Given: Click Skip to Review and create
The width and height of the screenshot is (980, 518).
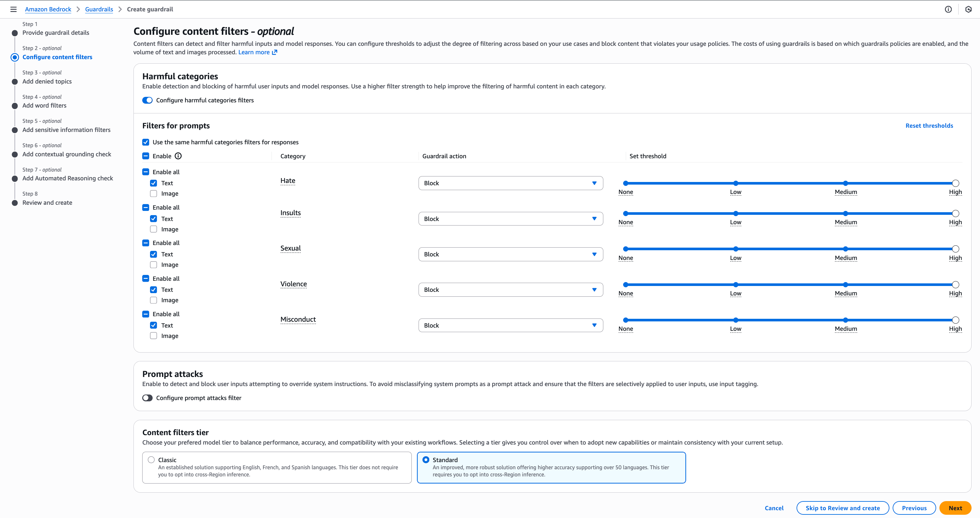Looking at the screenshot, I should 842,508.
